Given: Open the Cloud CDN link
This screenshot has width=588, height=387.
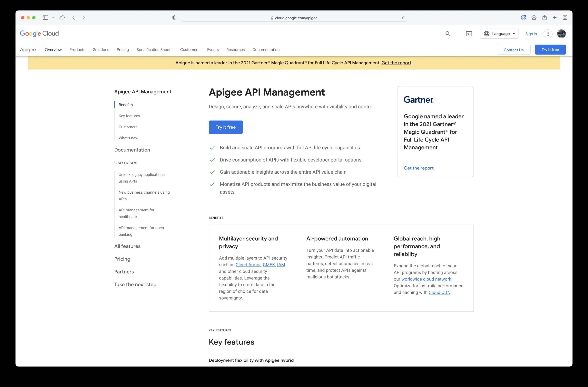Looking at the screenshot, I should (x=439, y=292).
